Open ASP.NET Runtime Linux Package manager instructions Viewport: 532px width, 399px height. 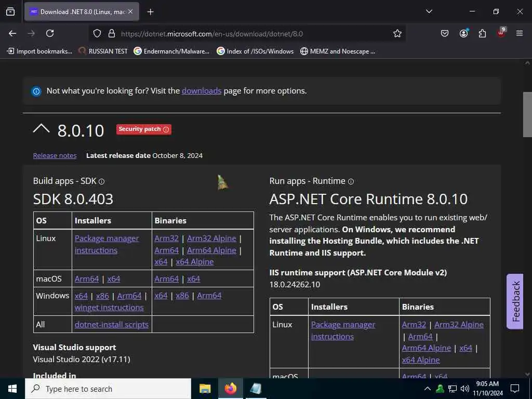343,330
